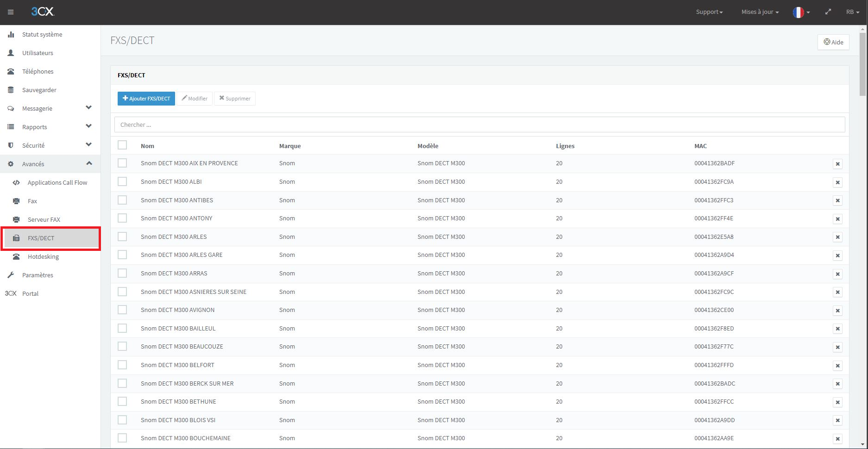Image resolution: width=868 pixels, height=449 pixels.
Task: Click the page vertical scrollbar thumb
Action: 862,64
